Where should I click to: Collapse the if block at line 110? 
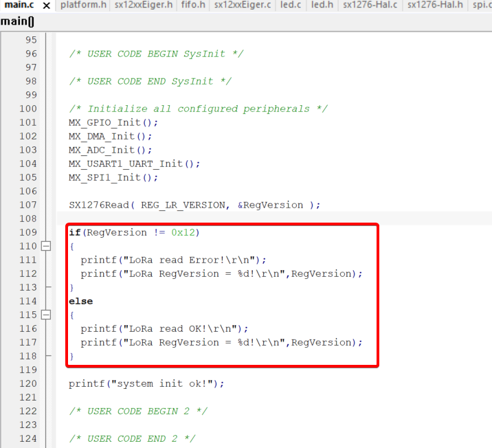[46, 246]
